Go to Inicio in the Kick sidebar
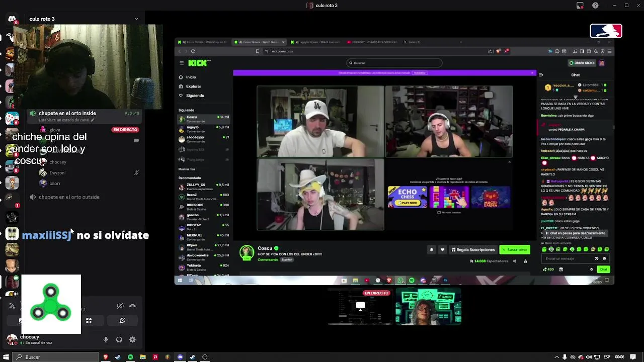Viewport: 644px width, 362px height. pos(191,77)
